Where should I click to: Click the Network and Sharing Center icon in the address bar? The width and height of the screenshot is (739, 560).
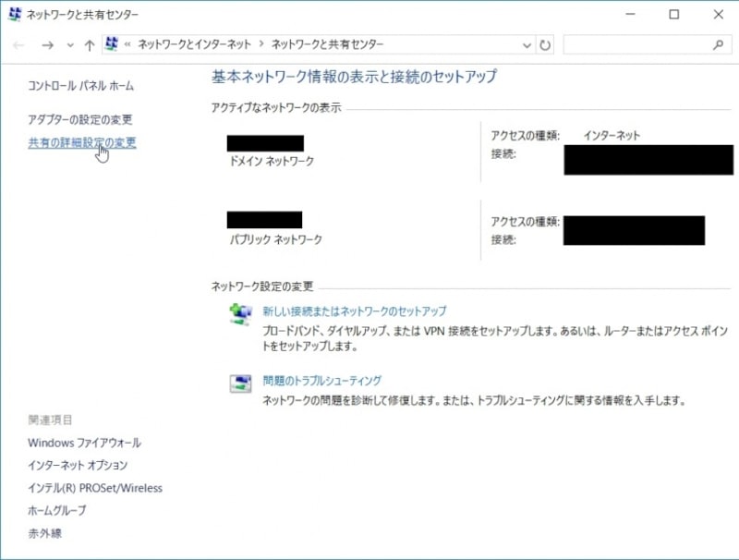click(x=111, y=43)
